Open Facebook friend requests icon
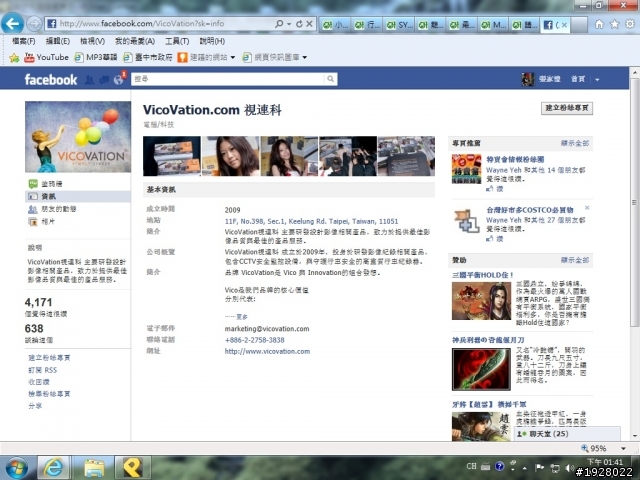This screenshot has width=640, height=480. pos(89,80)
